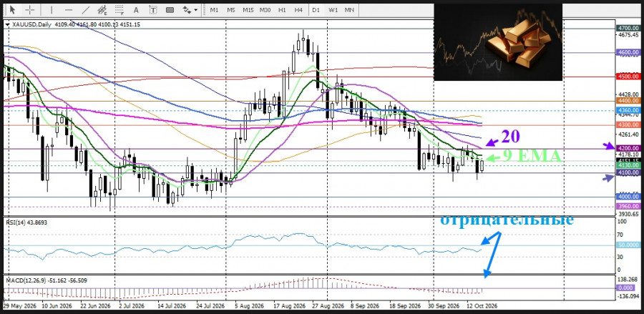Select the Fibonacci retracement tool

tap(119, 9)
